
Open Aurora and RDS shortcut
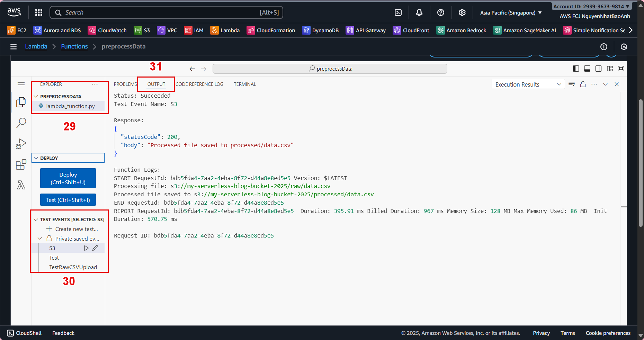[x=57, y=30]
